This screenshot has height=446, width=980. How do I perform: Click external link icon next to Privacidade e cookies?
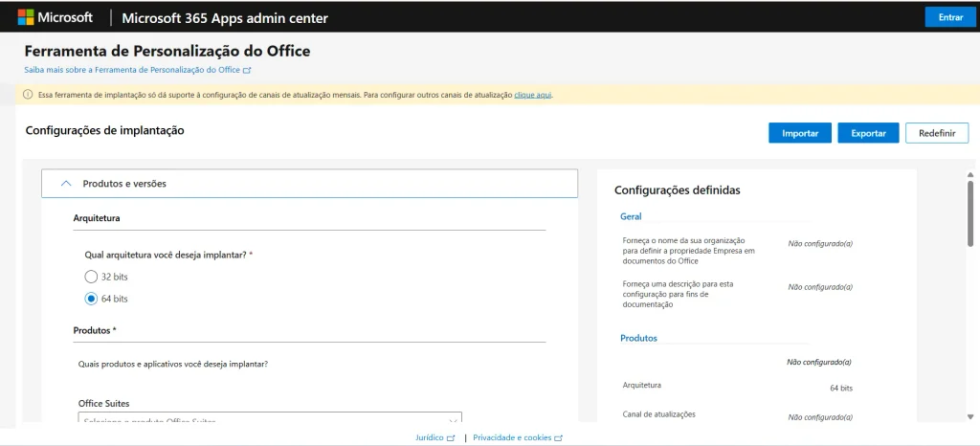coord(559,438)
